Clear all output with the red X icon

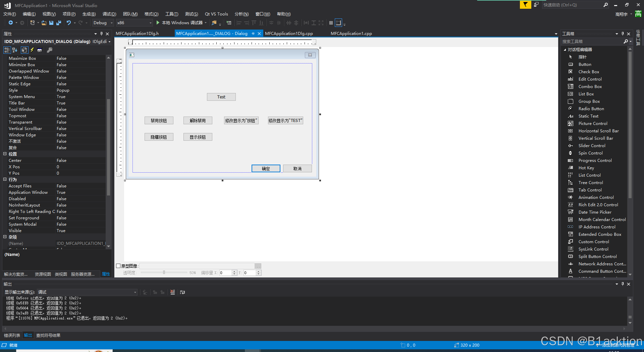[172, 292]
